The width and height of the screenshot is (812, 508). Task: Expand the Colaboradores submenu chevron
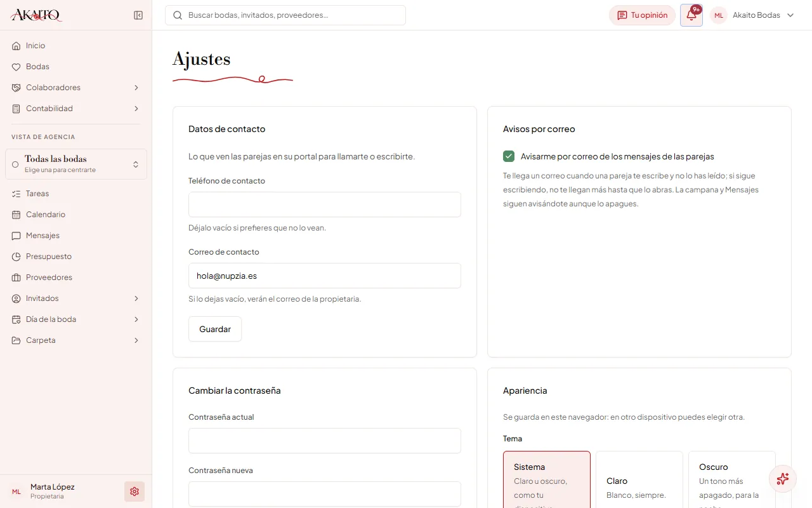pyautogui.click(x=136, y=88)
